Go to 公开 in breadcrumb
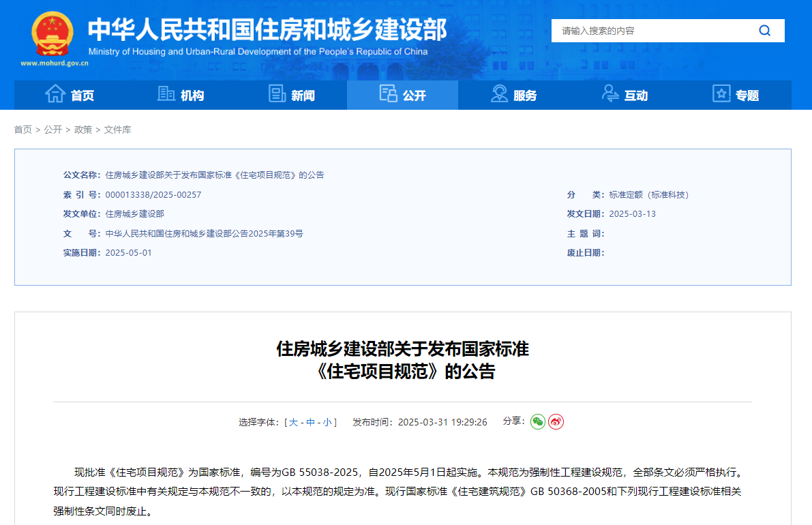This screenshot has height=525, width=812. [52, 130]
